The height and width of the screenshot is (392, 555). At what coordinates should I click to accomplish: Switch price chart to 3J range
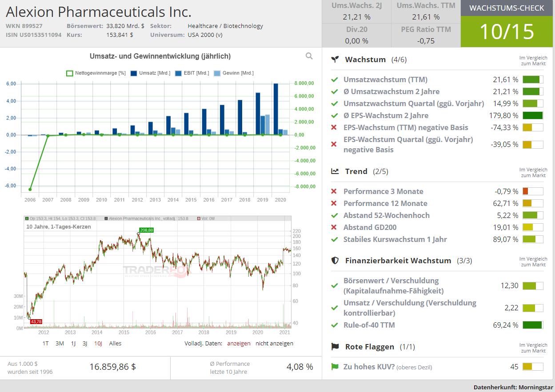coord(85,343)
